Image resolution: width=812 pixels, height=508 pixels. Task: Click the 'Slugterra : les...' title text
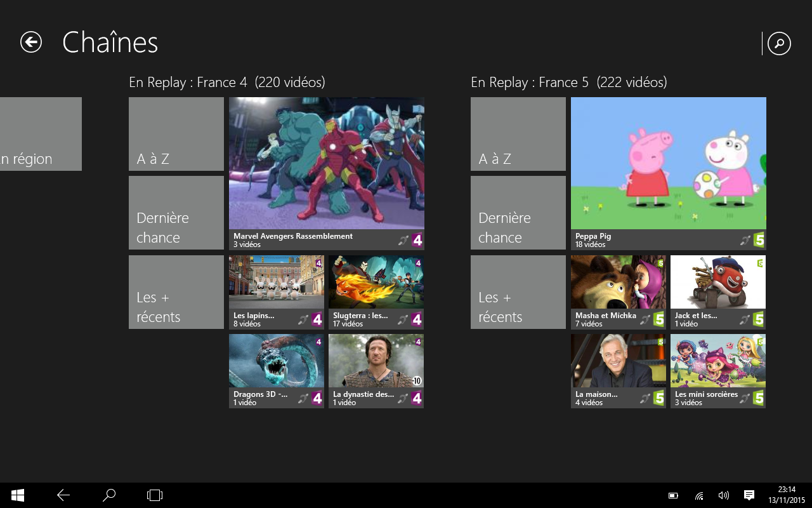pos(360,316)
